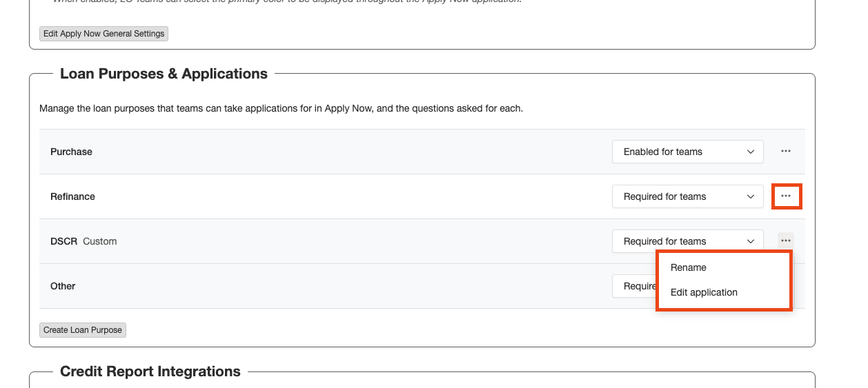Click the Create Loan Purpose button
Viewport: 868px width, 388px height.
click(x=83, y=330)
